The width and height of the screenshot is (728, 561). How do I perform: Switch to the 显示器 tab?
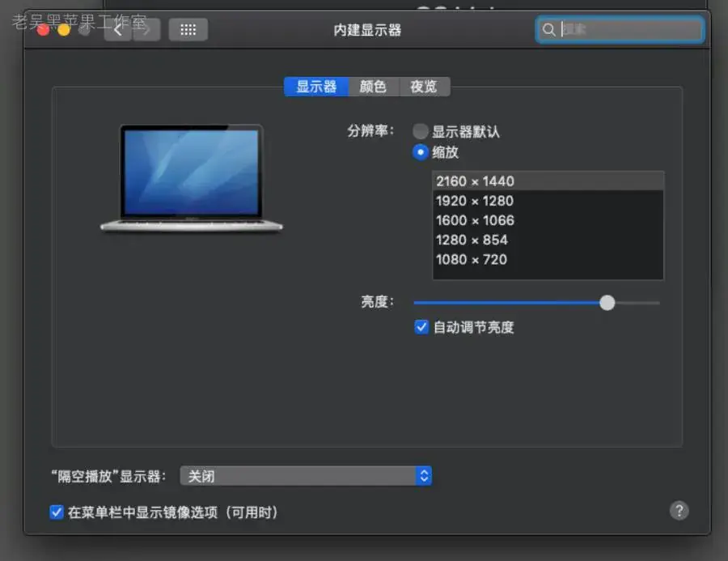tap(316, 87)
